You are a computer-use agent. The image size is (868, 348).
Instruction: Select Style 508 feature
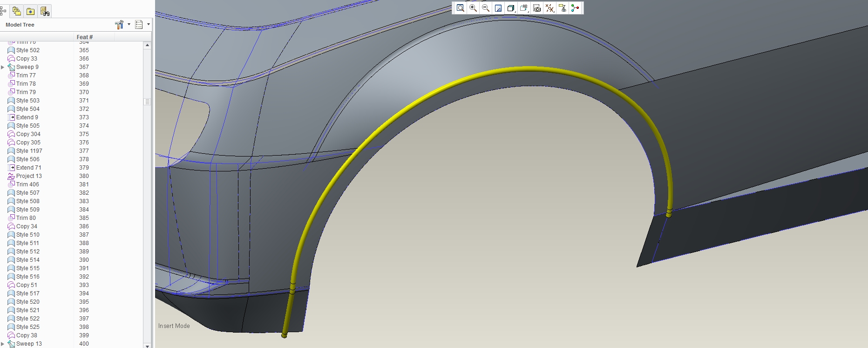(28, 201)
